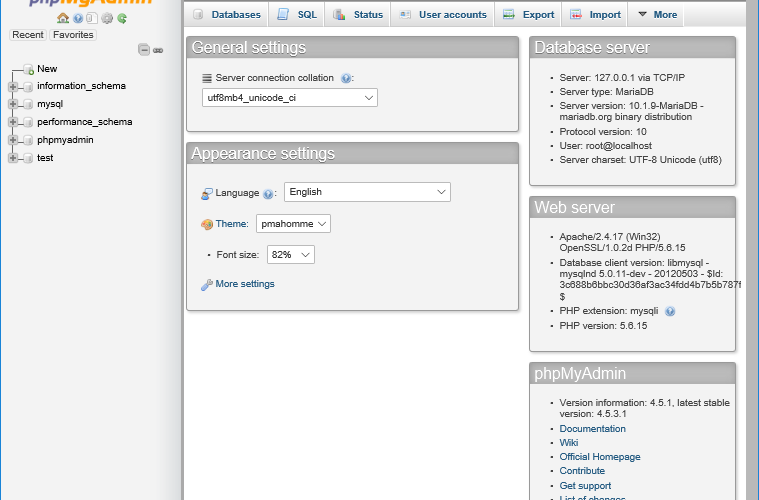The image size is (759, 500).
Task: Click the performance_schema database icon
Action: [x=28, y=122]
